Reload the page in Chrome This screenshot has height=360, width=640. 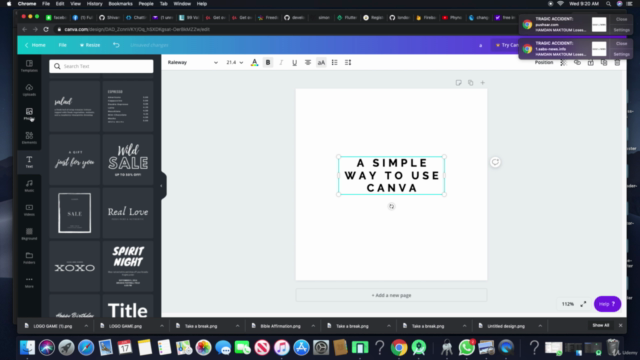point(46,29)
